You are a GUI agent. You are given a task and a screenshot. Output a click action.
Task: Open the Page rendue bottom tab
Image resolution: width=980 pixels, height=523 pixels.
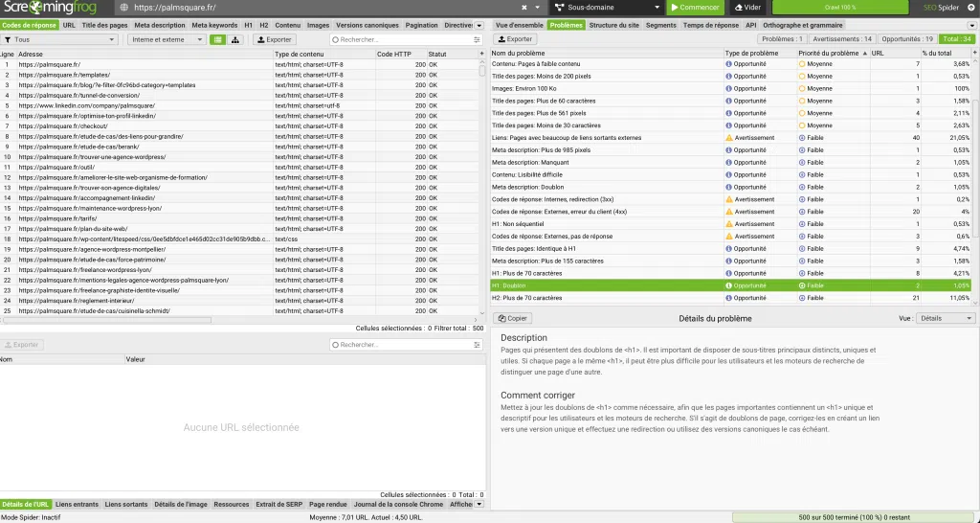[327, 504]
